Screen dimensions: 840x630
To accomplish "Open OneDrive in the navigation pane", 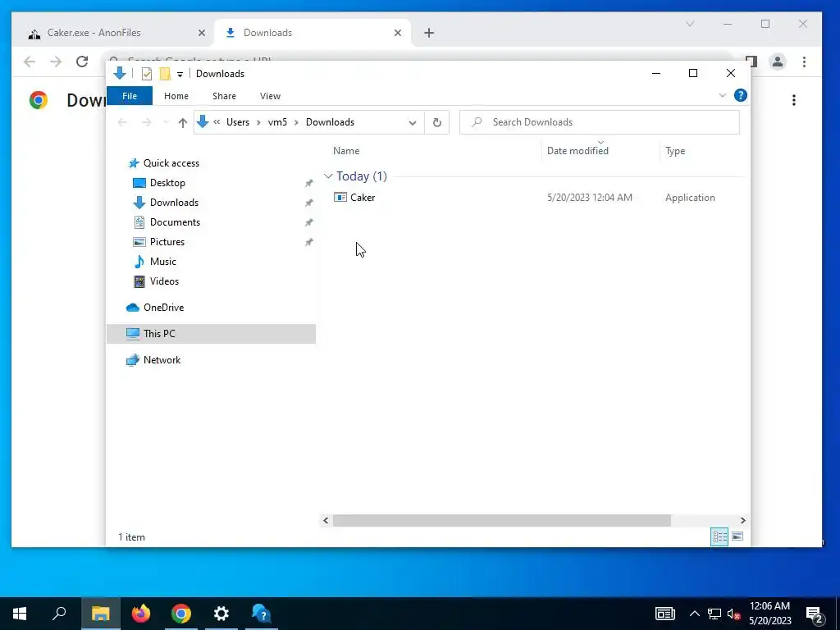I will (x=163, y=308).
